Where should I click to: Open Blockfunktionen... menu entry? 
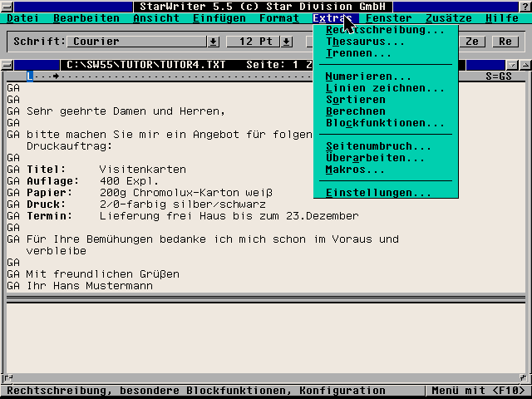385,123
